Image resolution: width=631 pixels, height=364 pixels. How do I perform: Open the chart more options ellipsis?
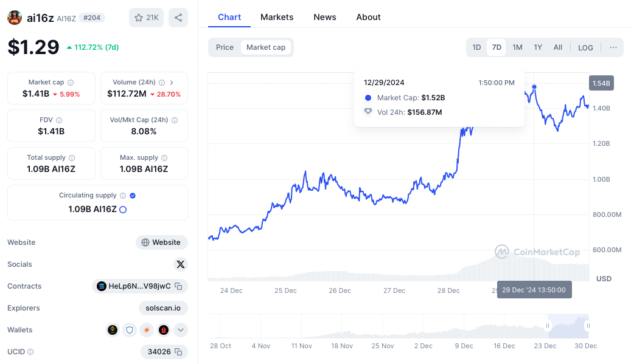[613, 47]
